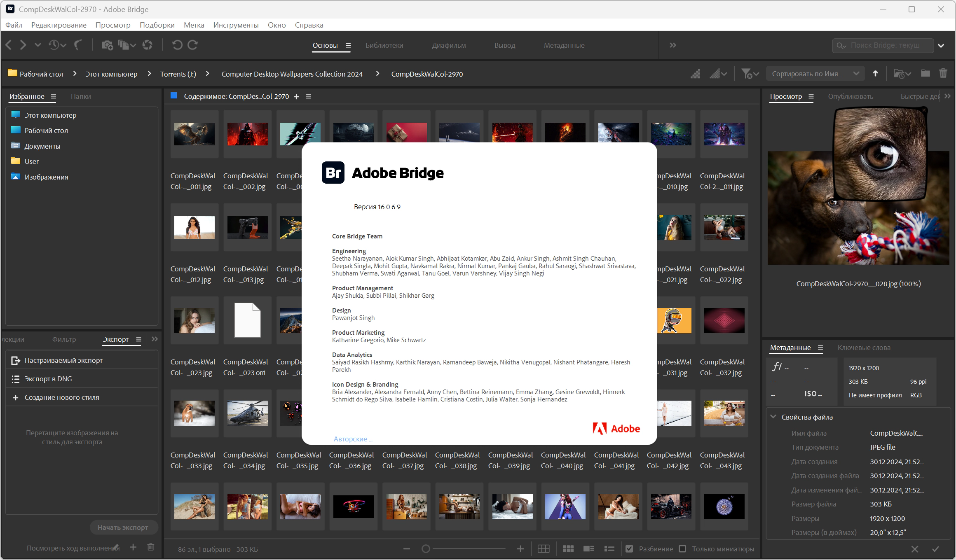Rotate image 90° clockwise
The width and height of the screenshot is (956, 560).
click(x=193, y=45)
